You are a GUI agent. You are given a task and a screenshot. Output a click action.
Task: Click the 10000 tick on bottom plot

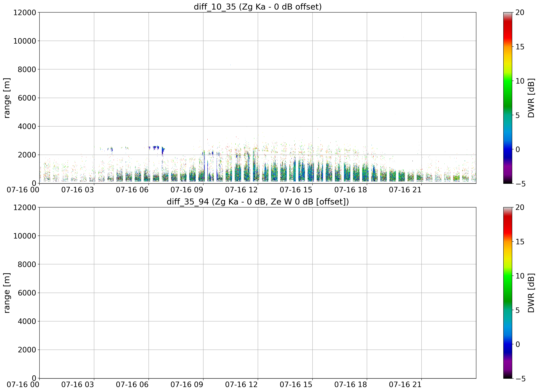25,236
